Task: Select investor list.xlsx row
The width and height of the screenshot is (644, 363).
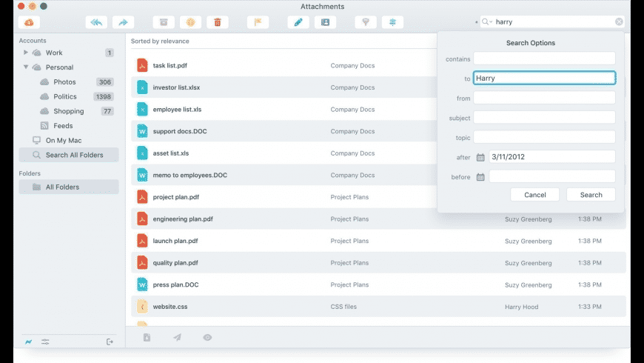Action: pyautogui.click(x=284, y=87)
